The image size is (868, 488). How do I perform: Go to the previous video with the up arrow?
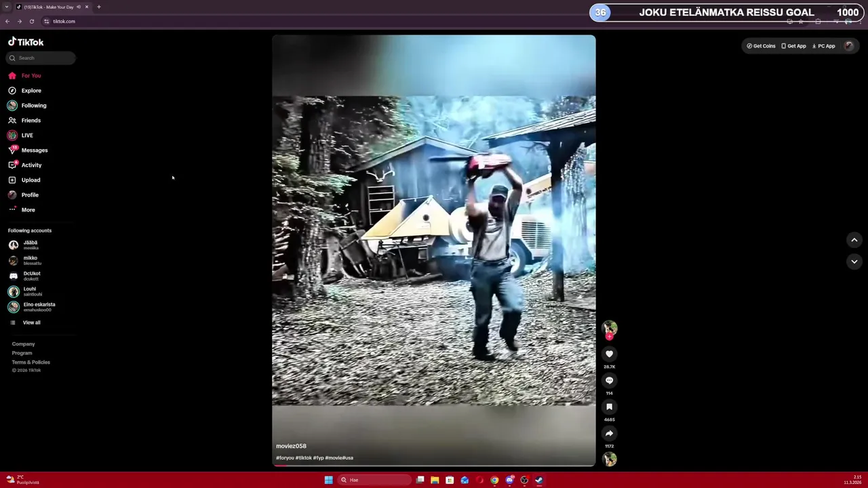(x=854, y=240)
